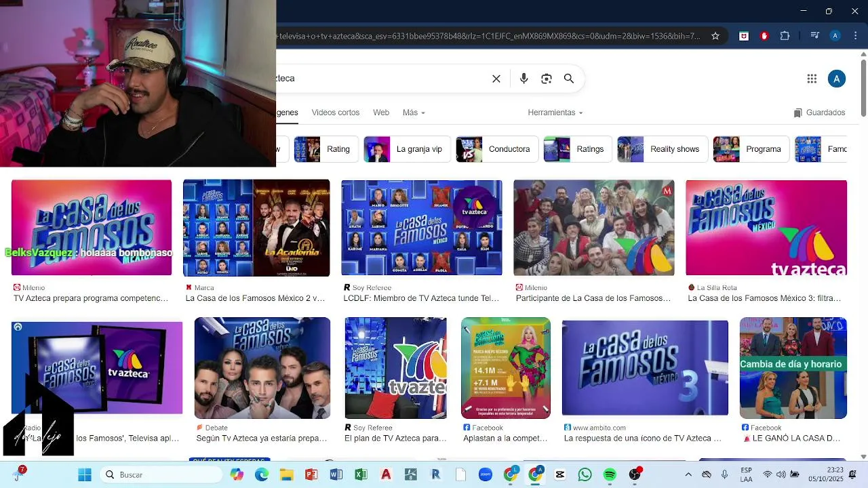Filter images by the Reality shows chip

tap(663, 149)
